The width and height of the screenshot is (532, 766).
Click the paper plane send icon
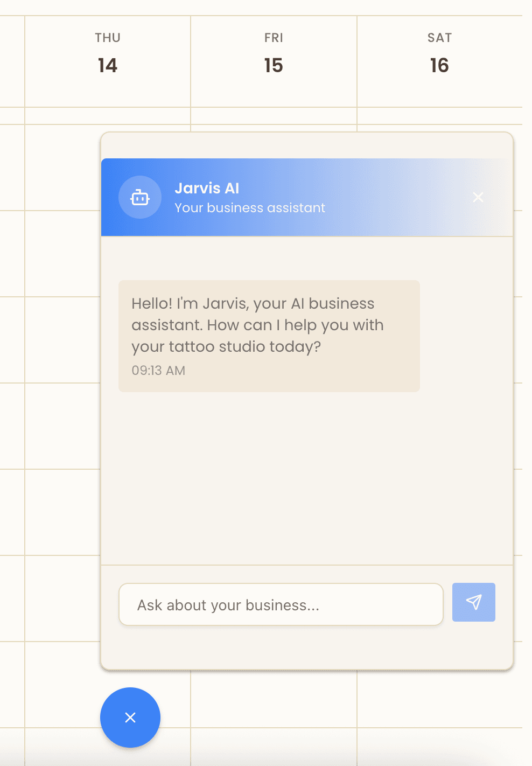point(473,602)
